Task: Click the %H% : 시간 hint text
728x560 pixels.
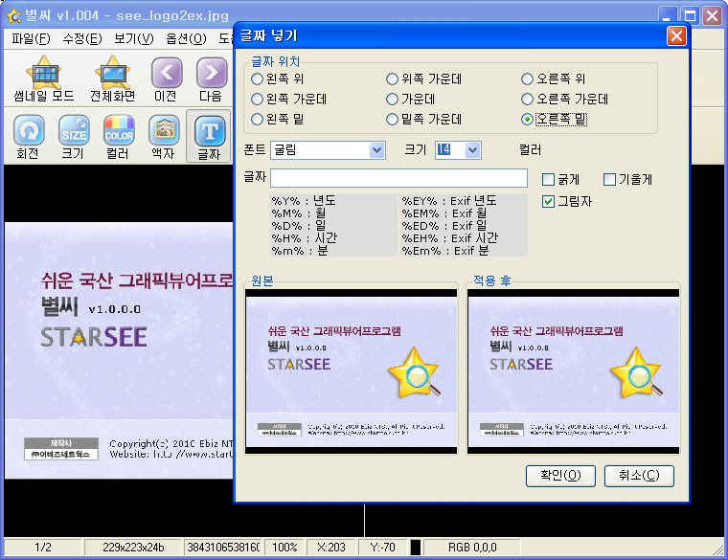Action: pyautogui.click(x=304, y=238)
